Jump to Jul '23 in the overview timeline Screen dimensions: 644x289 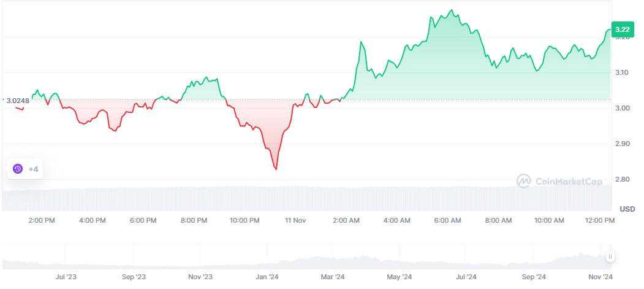click(x=65, y=277)
